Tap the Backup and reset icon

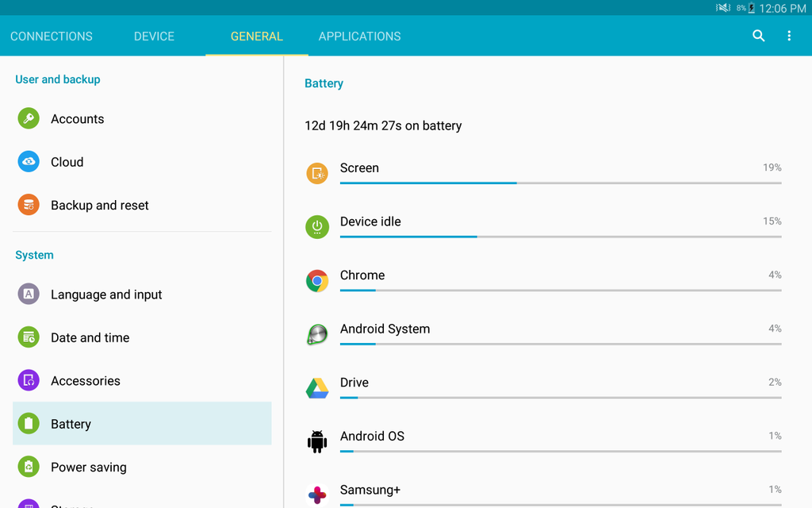point(29,205)
